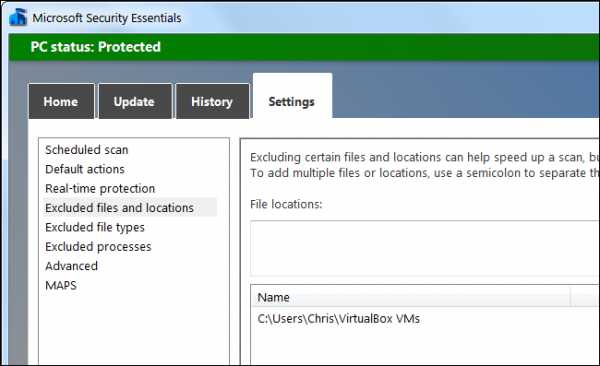
Task: Click inside the File locations text box
Action: click(x=425, y=248)
